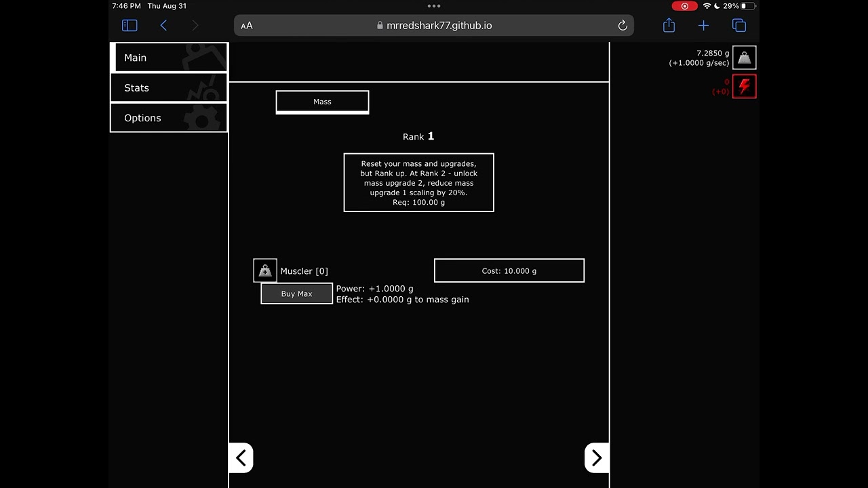
Task: Click the 7.2850 g mass value
Action: click(x=713, y=53)
